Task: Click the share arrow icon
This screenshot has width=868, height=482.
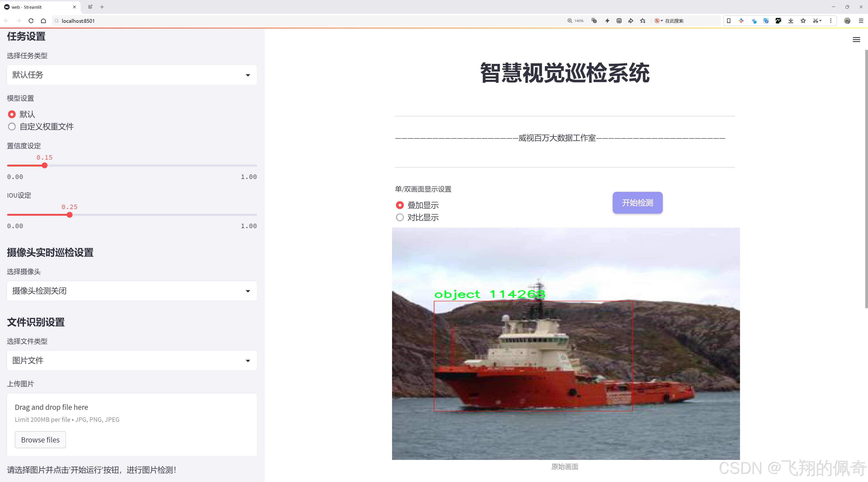Action: pyautogui.click(x=630, y=21)
